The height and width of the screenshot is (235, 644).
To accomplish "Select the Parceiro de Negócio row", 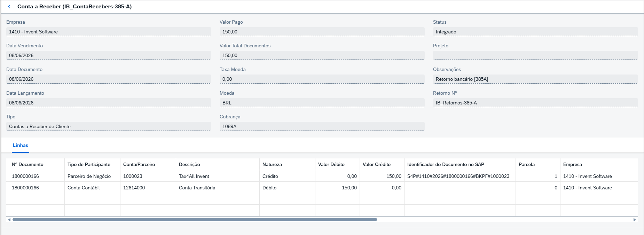I will tap(322, 176).
